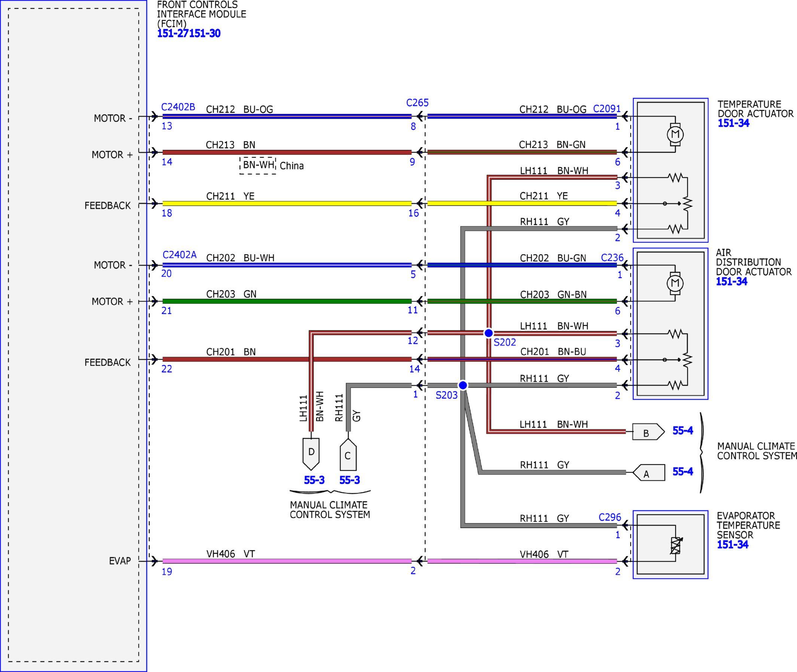
Task: Select the C2091 connector label
Action: pos(607,109)
